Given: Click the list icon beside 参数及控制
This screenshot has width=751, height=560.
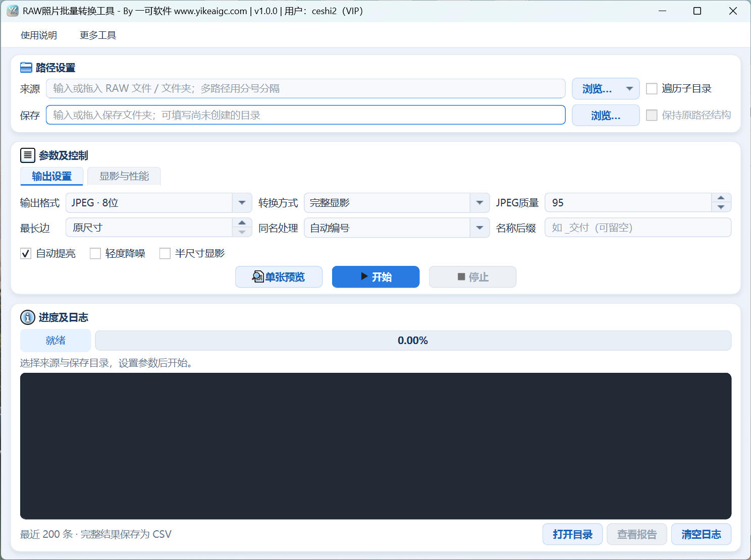Looking at the screenshot, I should click(x=28, y=155).
